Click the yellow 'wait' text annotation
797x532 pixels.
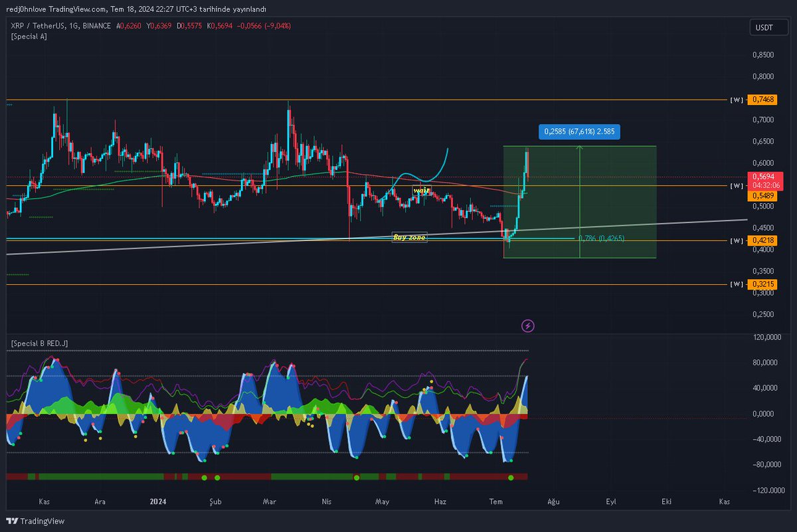point(421,191)
